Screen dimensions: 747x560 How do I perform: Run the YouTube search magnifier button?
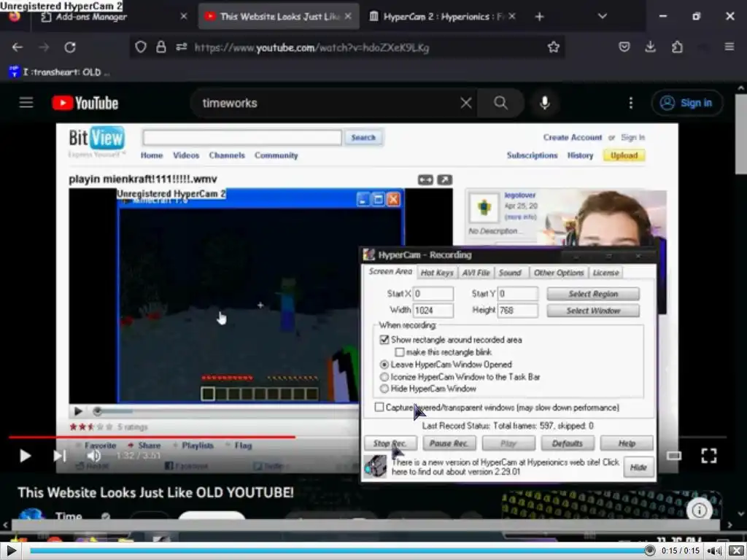pos(500,103)
